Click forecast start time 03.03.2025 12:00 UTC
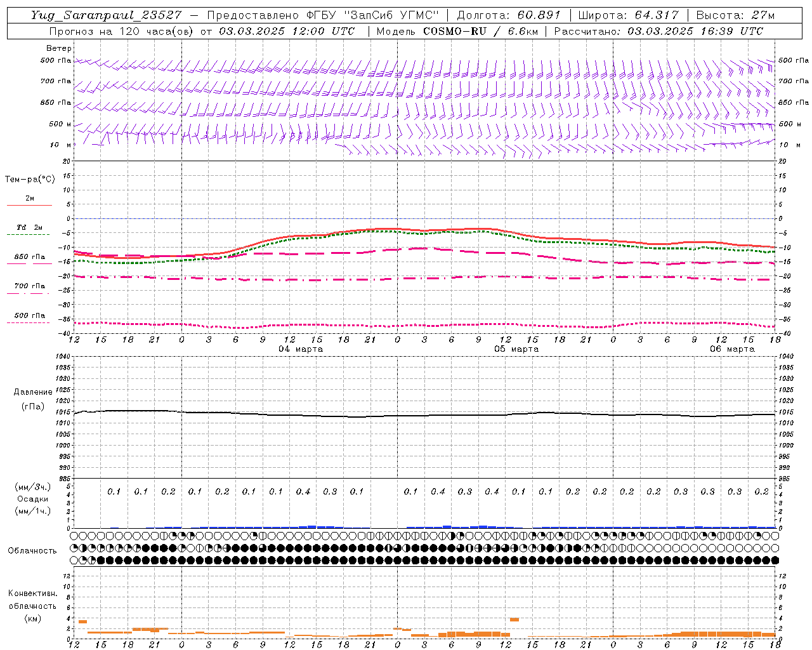The image size is (812, 650). (x=287, y=31)
